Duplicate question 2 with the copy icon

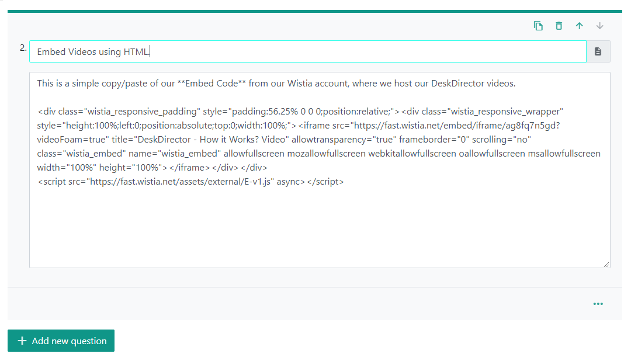click(538, 26)
